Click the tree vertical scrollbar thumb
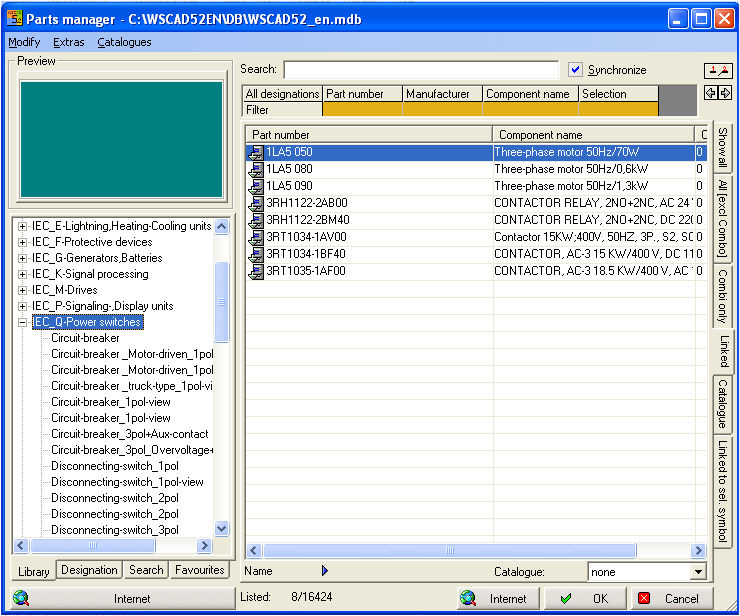 coord(221,302)
